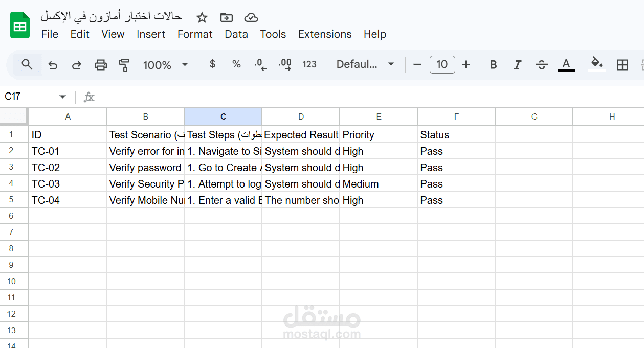Format as currency with dollar sign
The height and width of the screenshot is (348, 644).
coord(213,64)
